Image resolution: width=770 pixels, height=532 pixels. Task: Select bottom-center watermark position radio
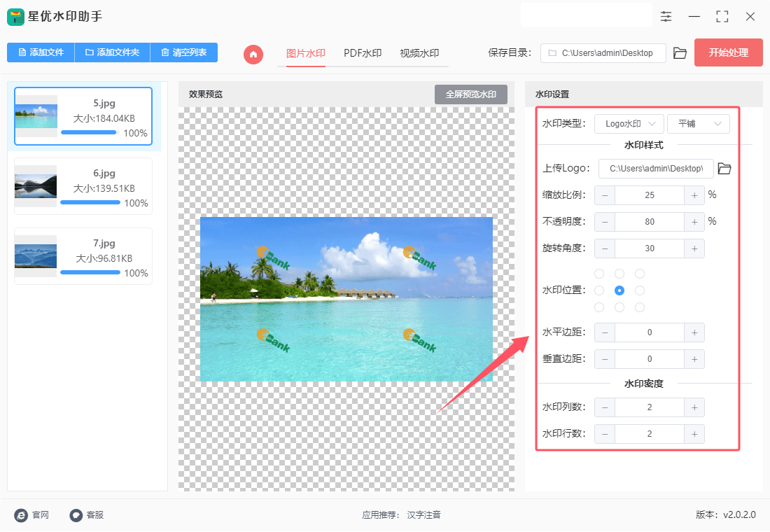click(x=619, y=307)
